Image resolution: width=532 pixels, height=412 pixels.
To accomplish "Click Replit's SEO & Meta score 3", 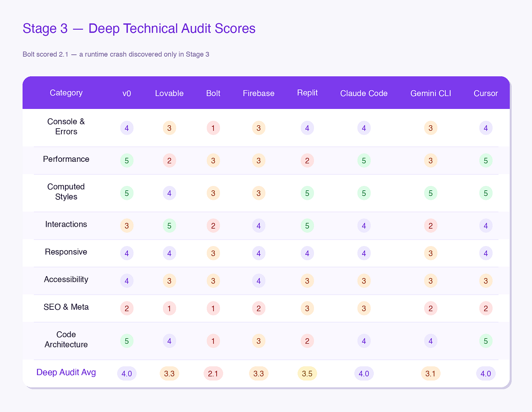I will tap(307, 309).
